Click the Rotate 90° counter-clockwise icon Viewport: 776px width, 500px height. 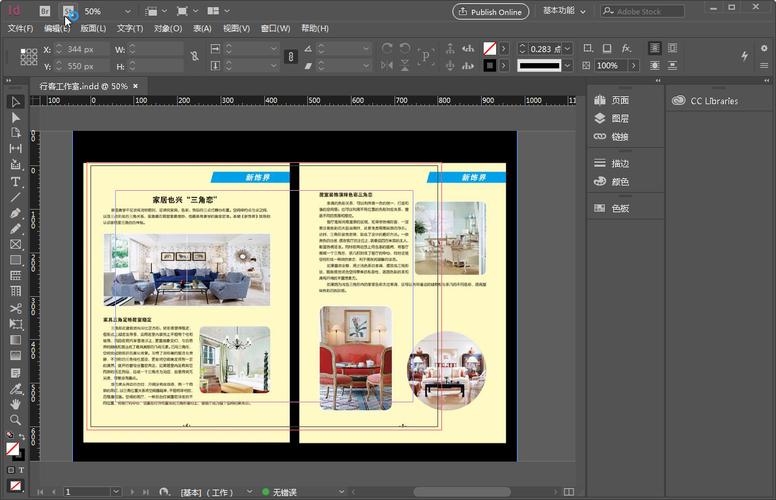coord(405,48)
